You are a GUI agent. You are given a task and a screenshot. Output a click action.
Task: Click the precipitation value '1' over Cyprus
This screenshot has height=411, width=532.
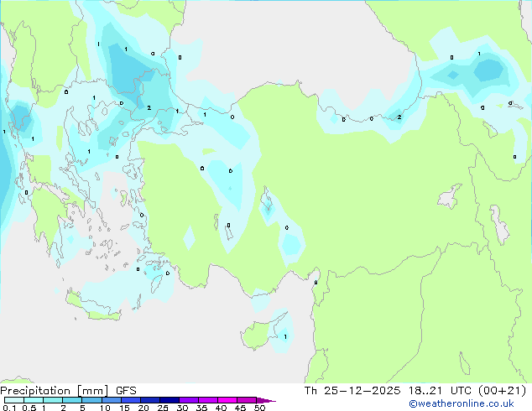point(285,336)
